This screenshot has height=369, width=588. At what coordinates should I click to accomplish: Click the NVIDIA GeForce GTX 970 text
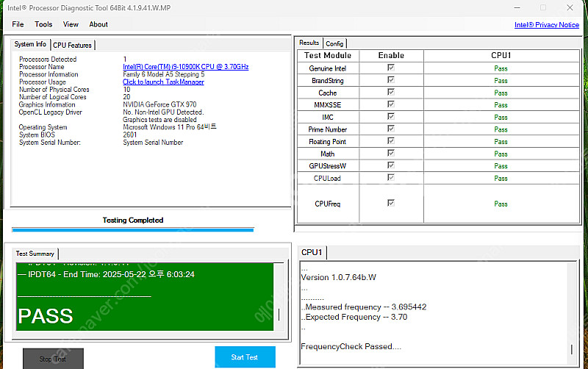click(159, 104)
